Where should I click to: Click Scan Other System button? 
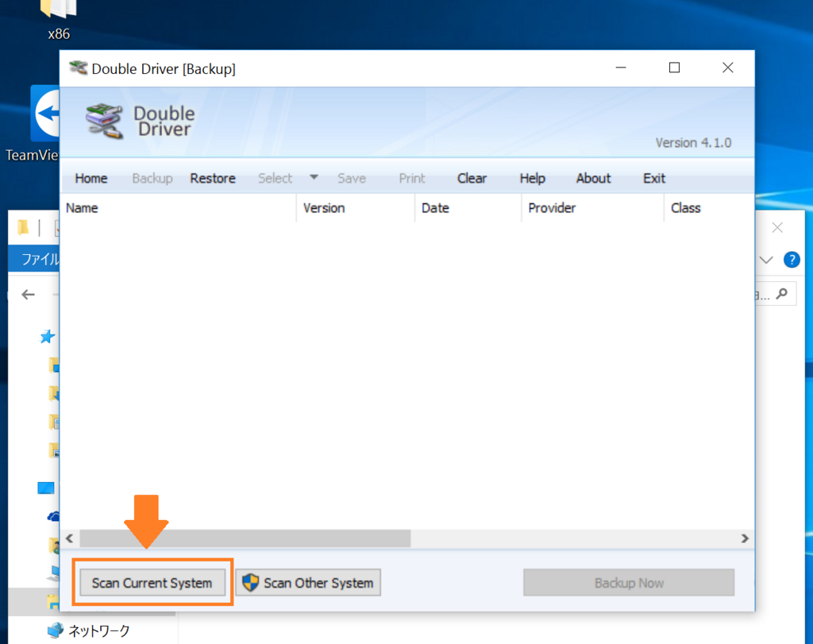click(x=309, y=583)
